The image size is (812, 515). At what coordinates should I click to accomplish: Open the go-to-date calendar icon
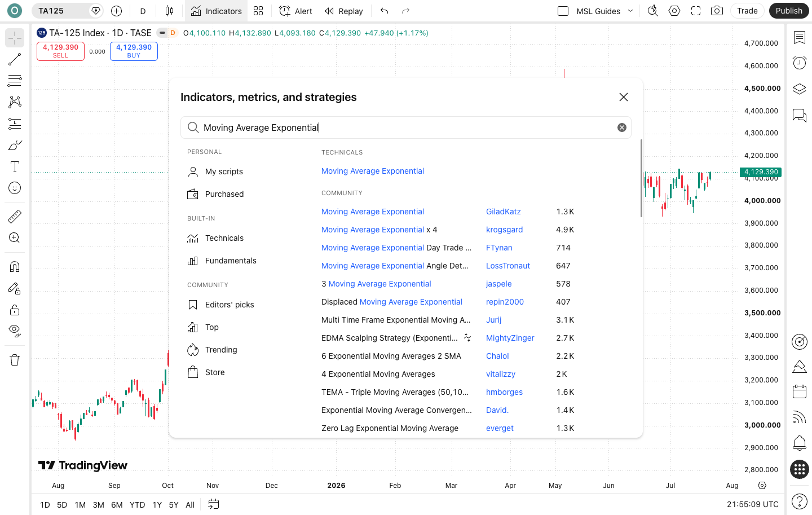coord(213,504)
